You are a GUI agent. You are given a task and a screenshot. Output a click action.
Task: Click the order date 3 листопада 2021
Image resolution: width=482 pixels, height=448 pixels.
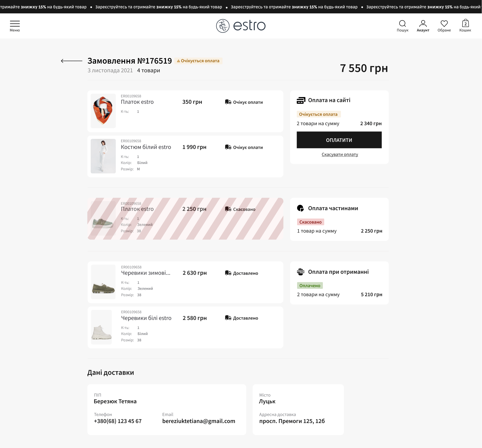tap(110, 71)
